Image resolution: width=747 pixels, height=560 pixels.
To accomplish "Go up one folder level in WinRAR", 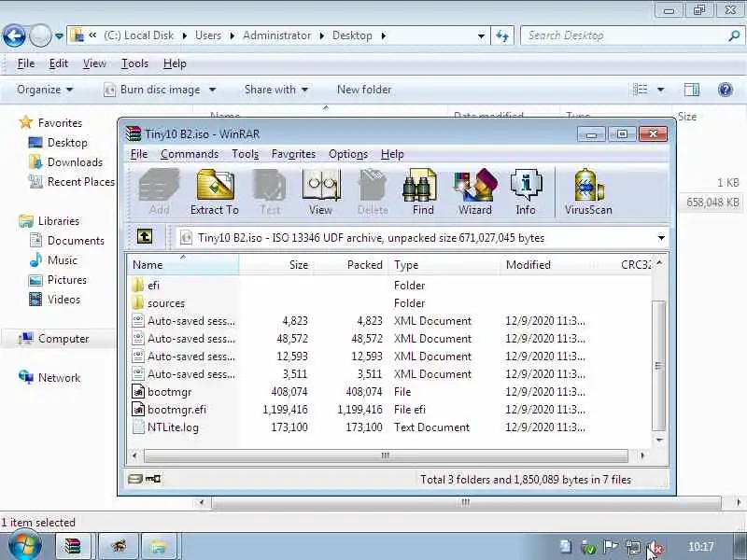I will click(x=145, y=237).
